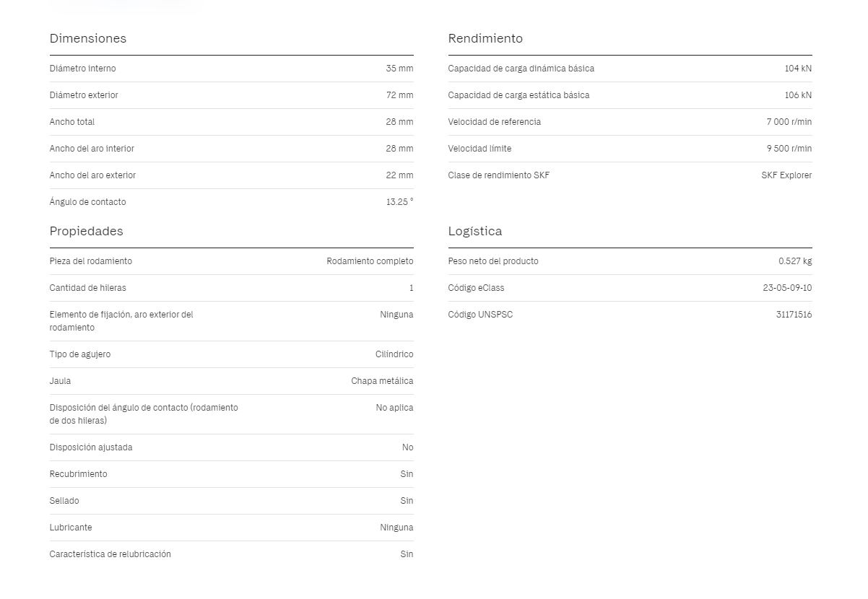Select the Rendimiento section heading
Image resolution: width=868 pixels, height=599 pixels.
tap(485, 38)
